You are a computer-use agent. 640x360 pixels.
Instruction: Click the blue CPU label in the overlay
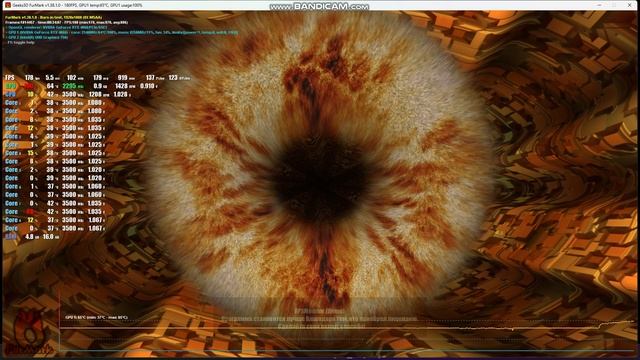pos(11,94)
